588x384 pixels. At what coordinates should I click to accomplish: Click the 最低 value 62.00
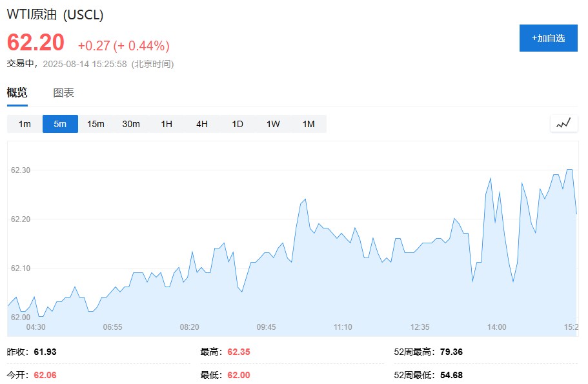(239, 375)
